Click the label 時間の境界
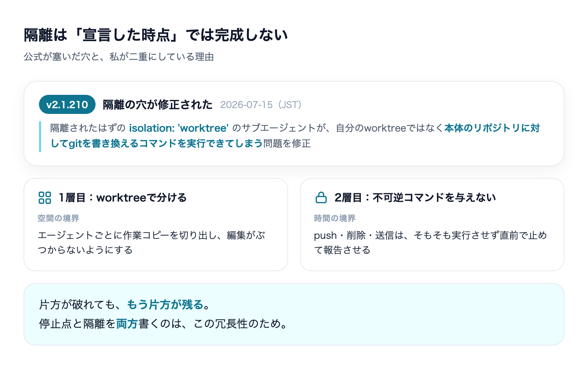This screenshot has height=369, width=588. click(335, 218)
